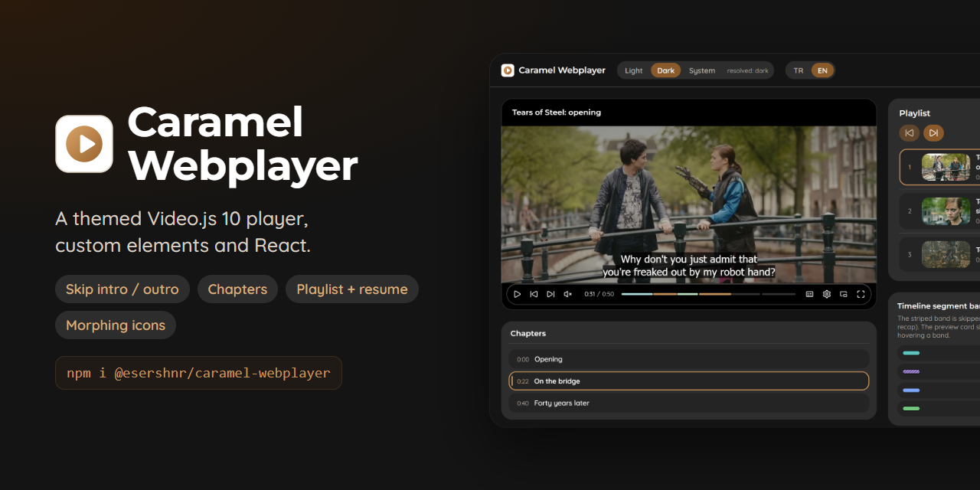Click the teal timeline segment band
Viewport: 980px width, 490px height.
[911, 354]
